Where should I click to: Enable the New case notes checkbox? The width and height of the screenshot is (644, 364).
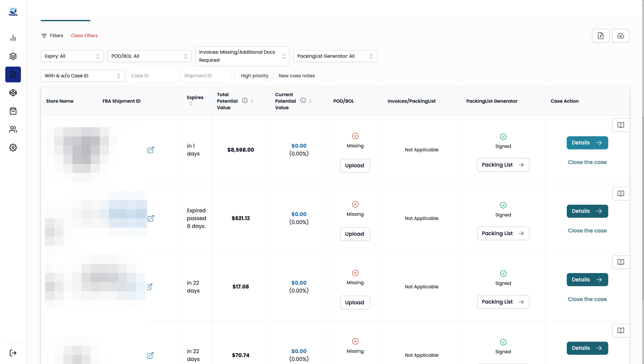pyautogui.click(x=275, y=76)
